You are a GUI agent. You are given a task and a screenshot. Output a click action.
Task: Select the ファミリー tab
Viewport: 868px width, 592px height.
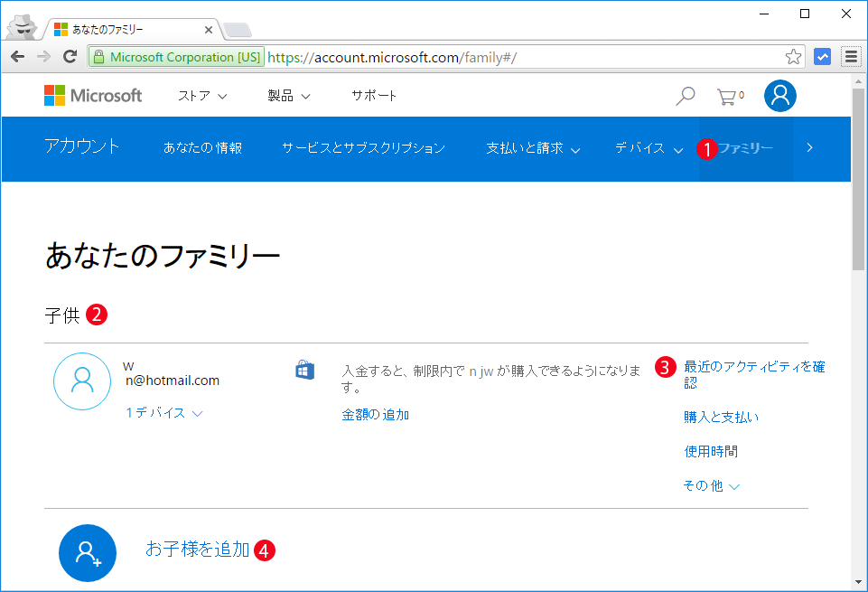[x=745, y=148]
